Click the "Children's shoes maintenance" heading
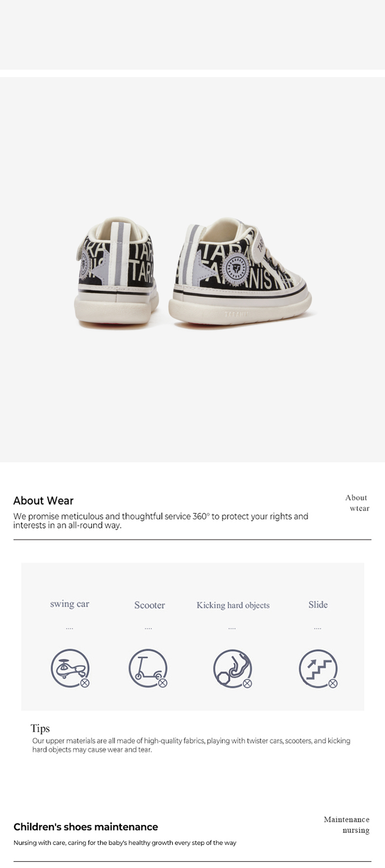 click(86, 827)
